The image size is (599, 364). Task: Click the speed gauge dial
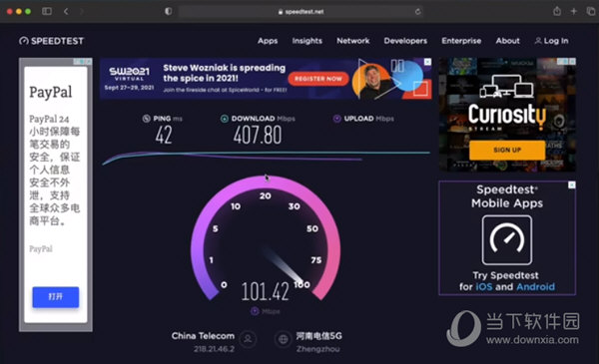click(266, 238)
